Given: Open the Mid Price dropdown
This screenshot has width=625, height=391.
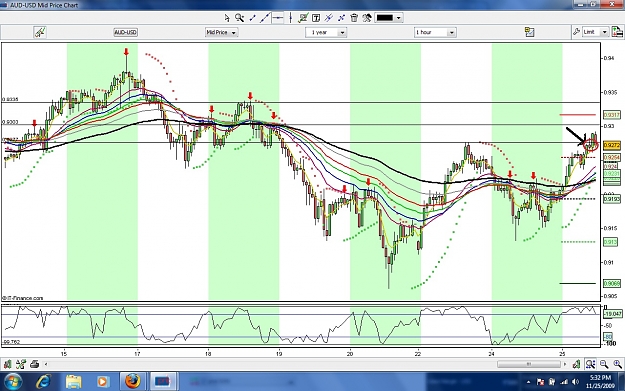Looking at the screenshot, I should click(x=221, y=32).
